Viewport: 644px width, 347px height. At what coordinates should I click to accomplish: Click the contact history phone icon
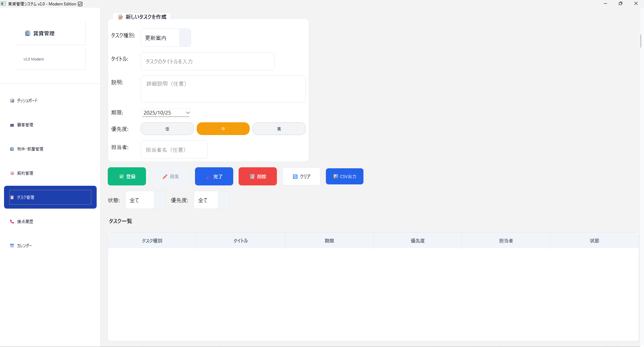point(12,222)
